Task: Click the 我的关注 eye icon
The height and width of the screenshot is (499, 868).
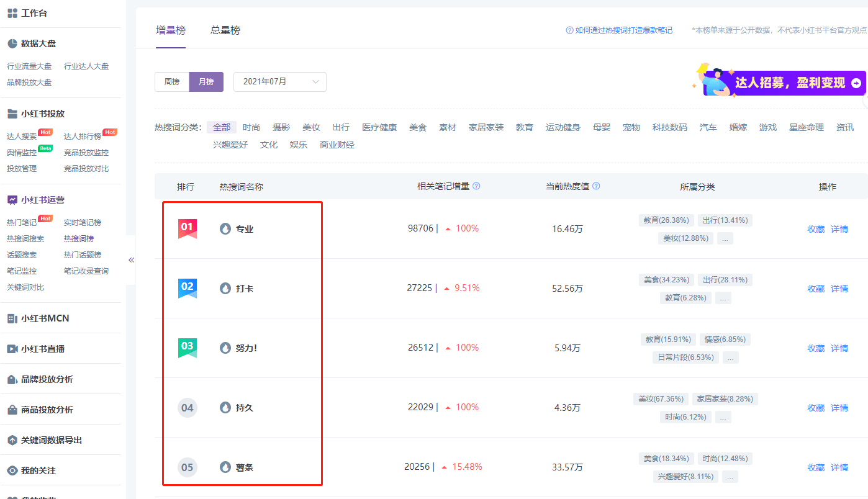Action: coord(12,470)
